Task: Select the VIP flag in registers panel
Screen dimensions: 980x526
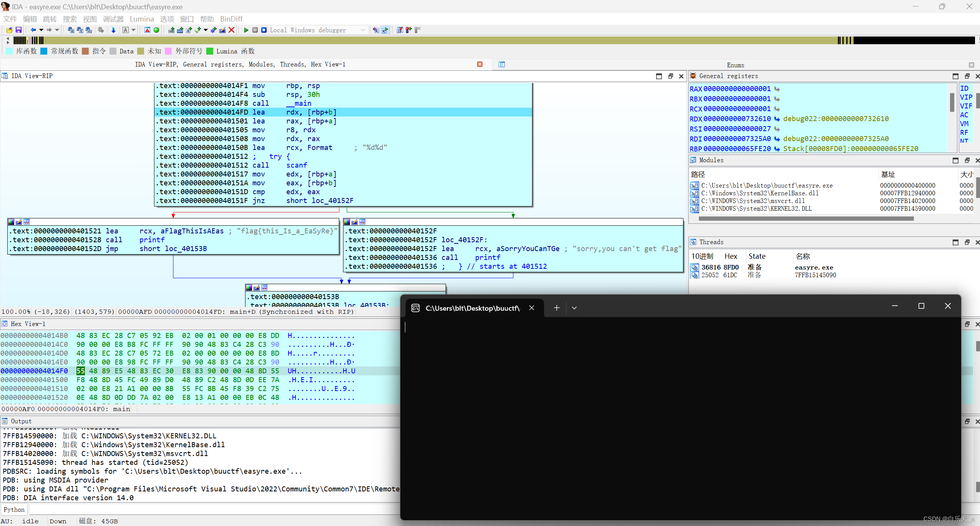Action: (x=966, y=97)
